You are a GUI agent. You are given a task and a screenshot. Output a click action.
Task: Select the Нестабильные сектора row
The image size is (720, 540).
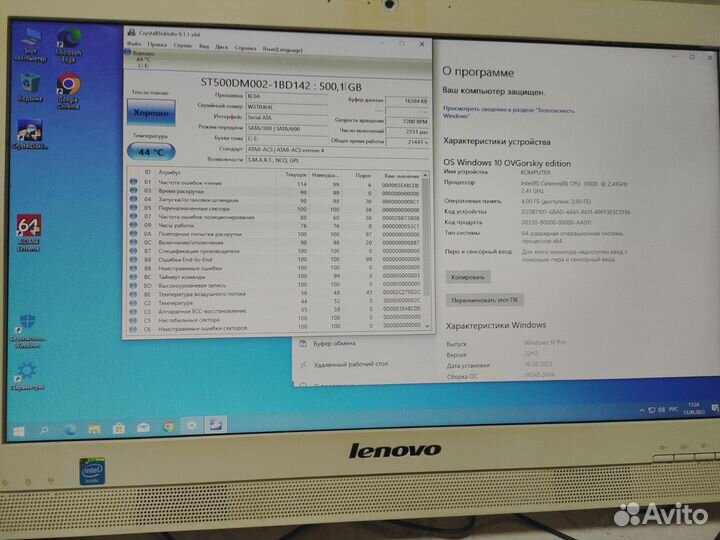coord(276,319)
